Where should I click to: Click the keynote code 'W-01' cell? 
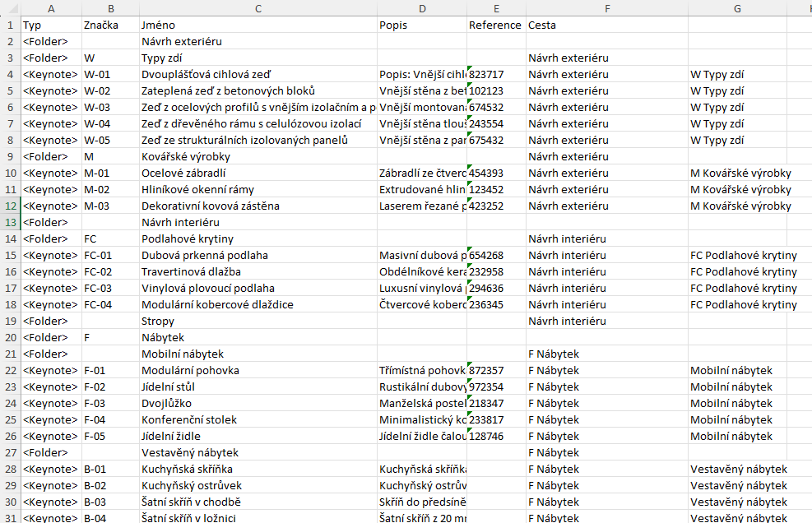[x=110, y=74]
